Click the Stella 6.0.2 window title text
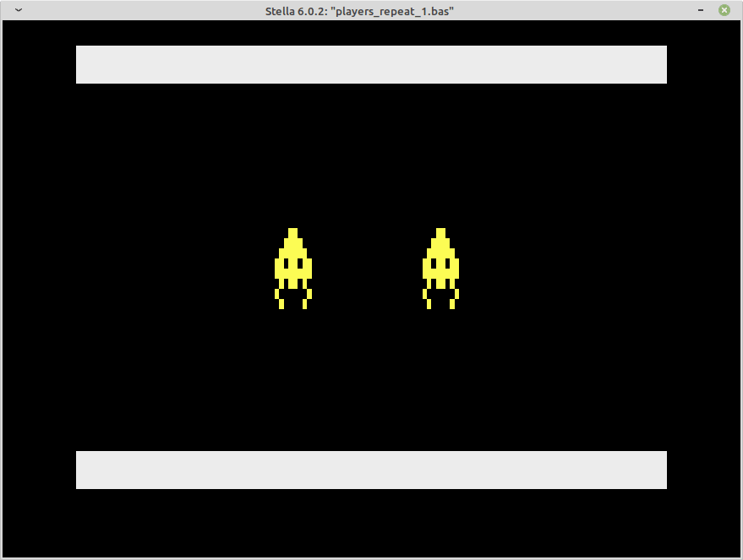 [359, 11]
